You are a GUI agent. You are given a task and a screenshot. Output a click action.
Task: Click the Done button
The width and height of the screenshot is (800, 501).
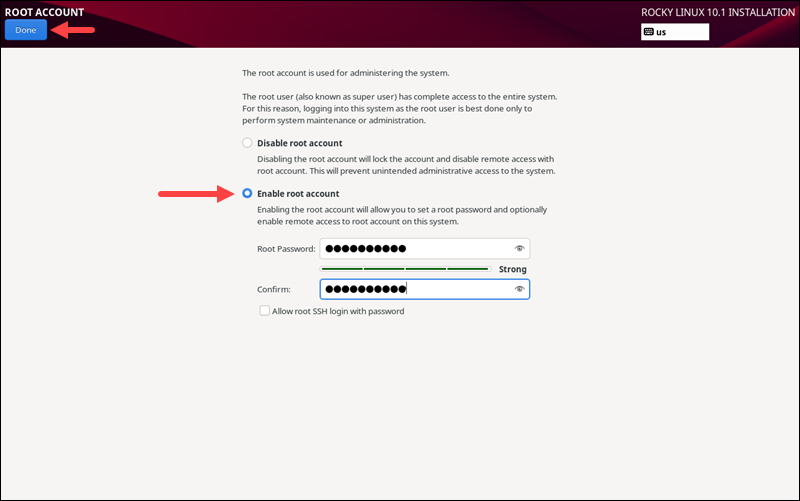[26, 30]
